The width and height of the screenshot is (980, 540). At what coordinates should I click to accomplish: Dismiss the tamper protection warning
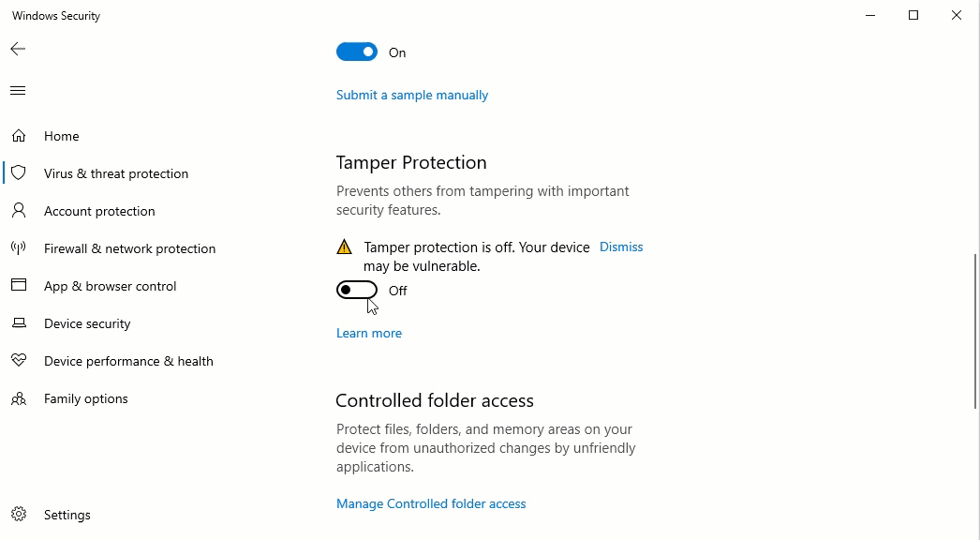click(621, 247)
